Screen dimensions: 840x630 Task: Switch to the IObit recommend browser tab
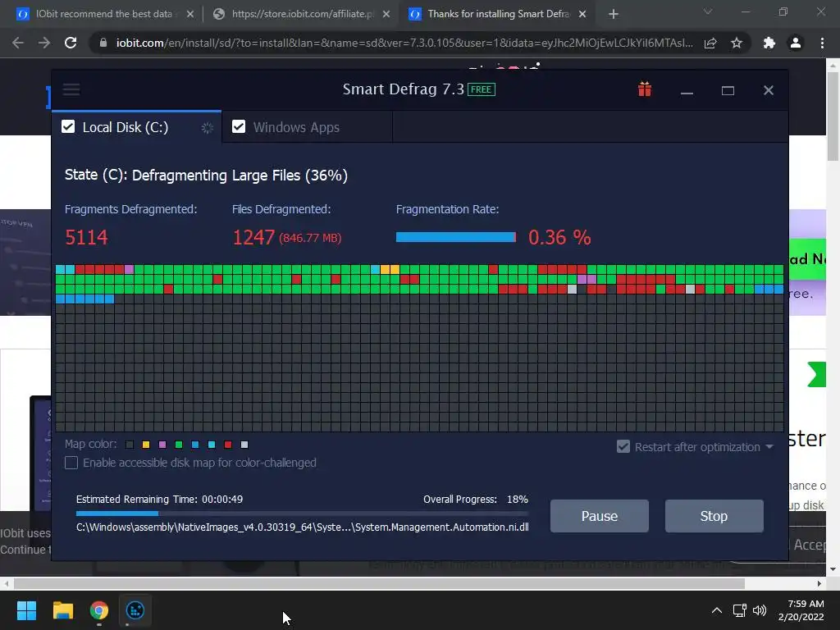104,14
